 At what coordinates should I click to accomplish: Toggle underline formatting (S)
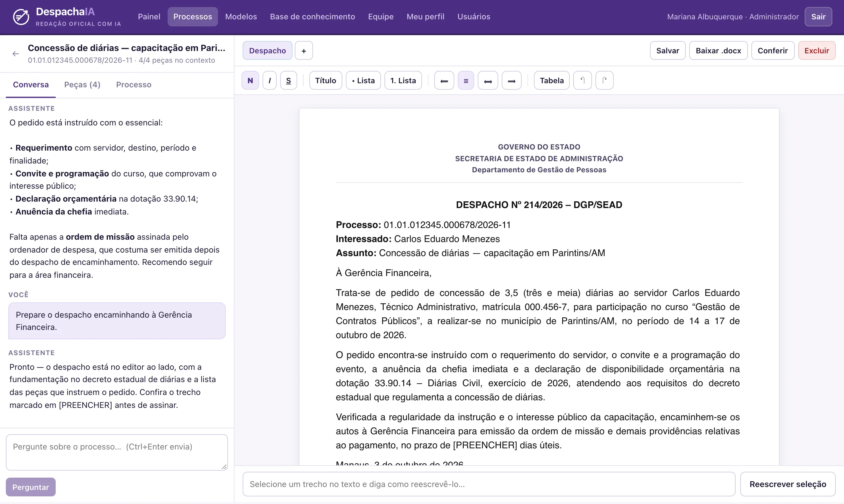pos(288,81)
